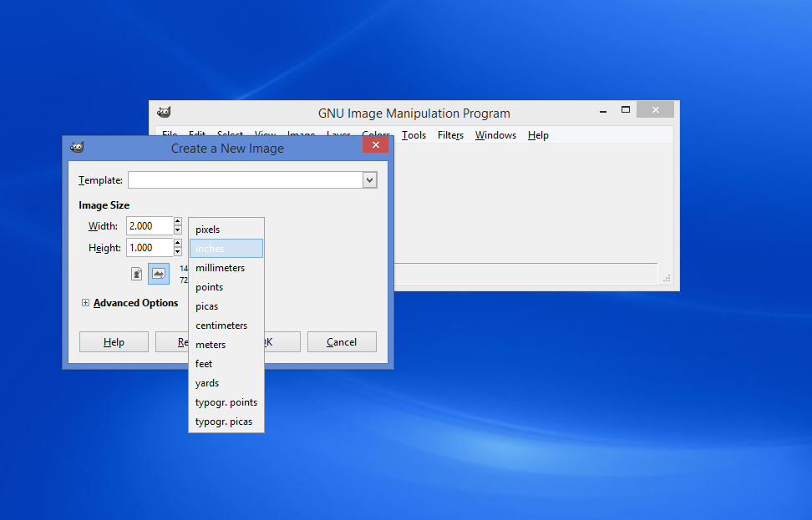Open Image menu in GIMP window

[301, 133]
